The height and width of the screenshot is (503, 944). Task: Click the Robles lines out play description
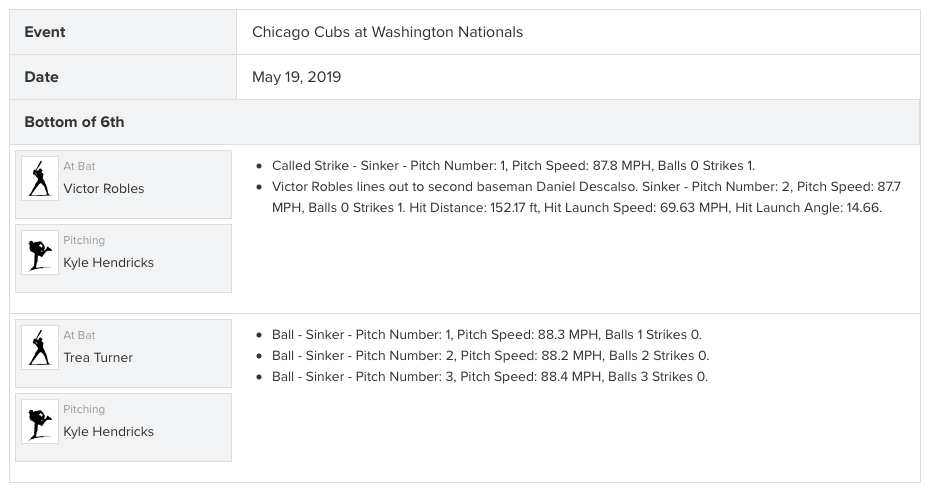[586, 197]
